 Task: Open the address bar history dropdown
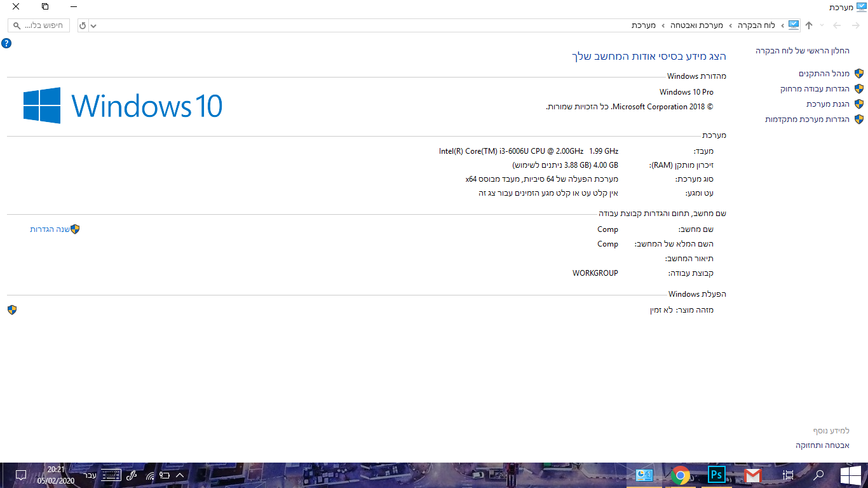94,26
